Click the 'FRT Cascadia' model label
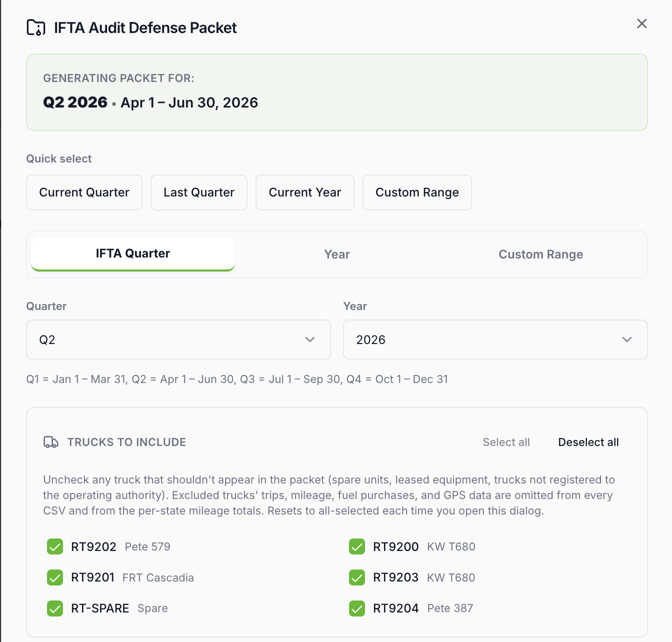 point(158,577)
